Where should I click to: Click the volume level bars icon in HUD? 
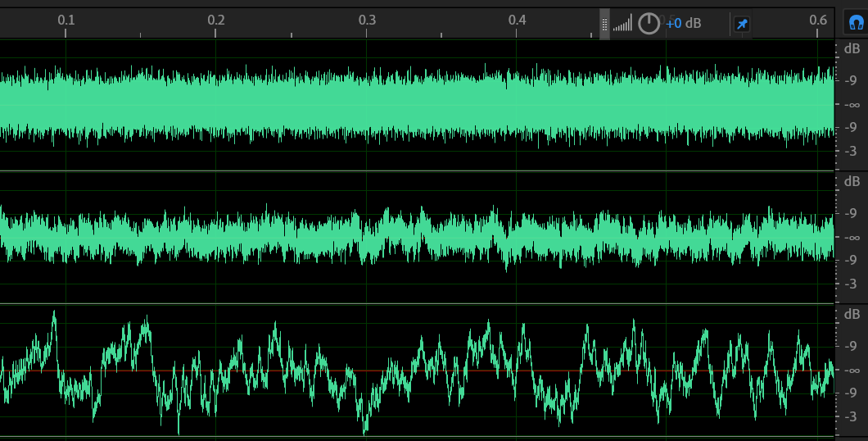pyautogui.click(x=623, y=24)
